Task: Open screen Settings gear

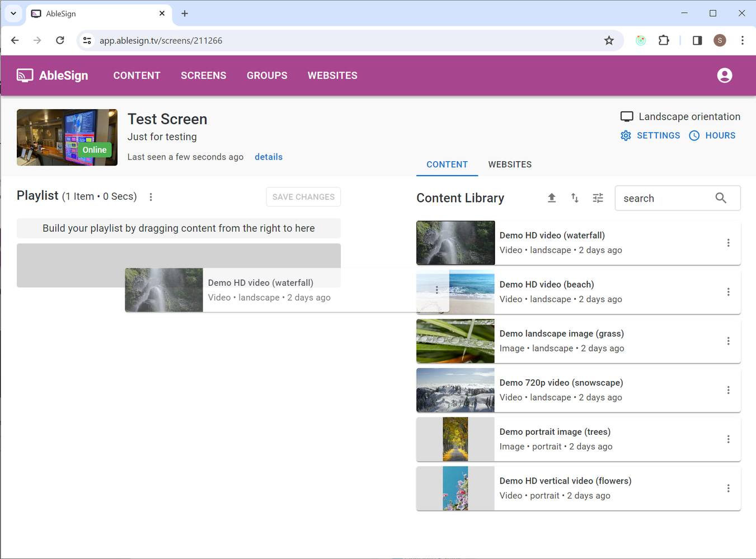Action: click(x=650, y=135)
